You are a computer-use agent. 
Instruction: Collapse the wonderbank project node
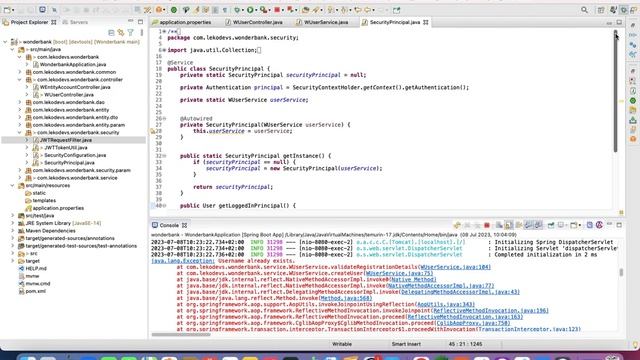(5, 42)
